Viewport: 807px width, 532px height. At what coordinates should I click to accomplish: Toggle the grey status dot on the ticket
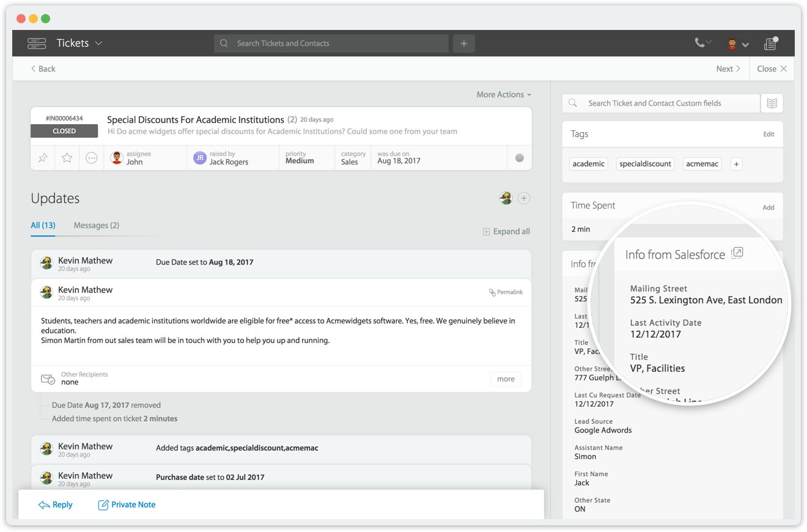(x=520, y=158)
